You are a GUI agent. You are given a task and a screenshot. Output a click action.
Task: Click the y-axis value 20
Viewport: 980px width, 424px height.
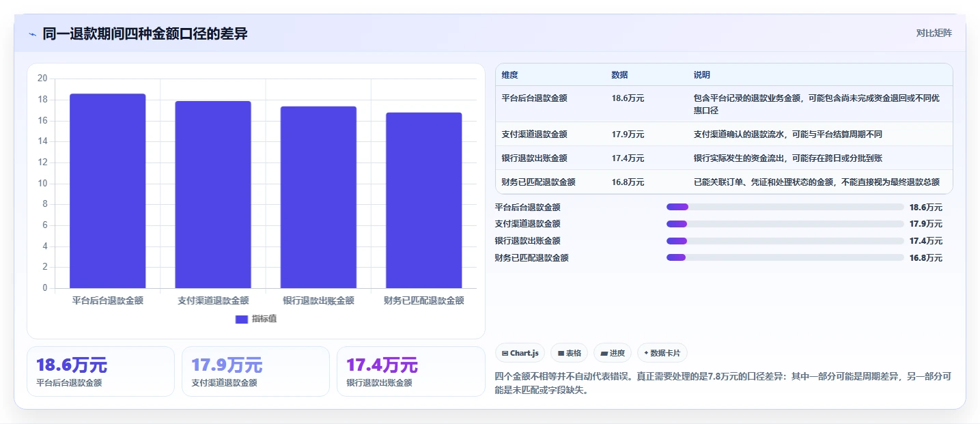(x=42, y=79)
